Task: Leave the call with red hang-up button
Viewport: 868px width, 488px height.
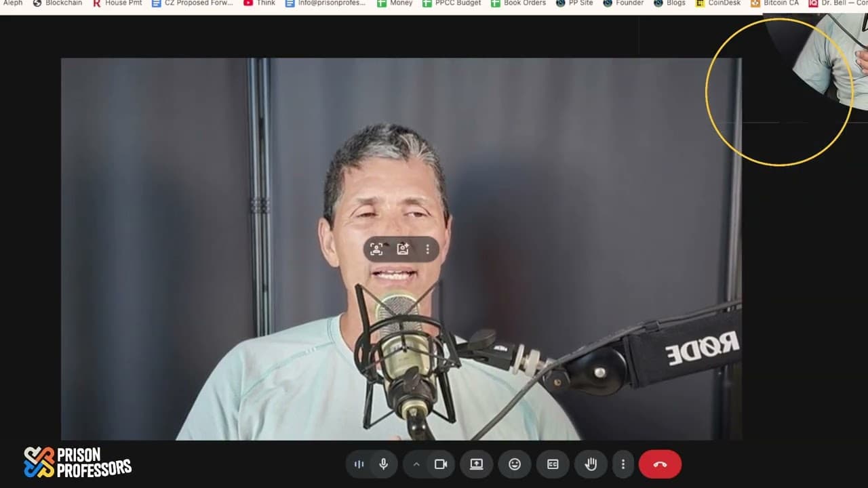Action: [660, 464]
